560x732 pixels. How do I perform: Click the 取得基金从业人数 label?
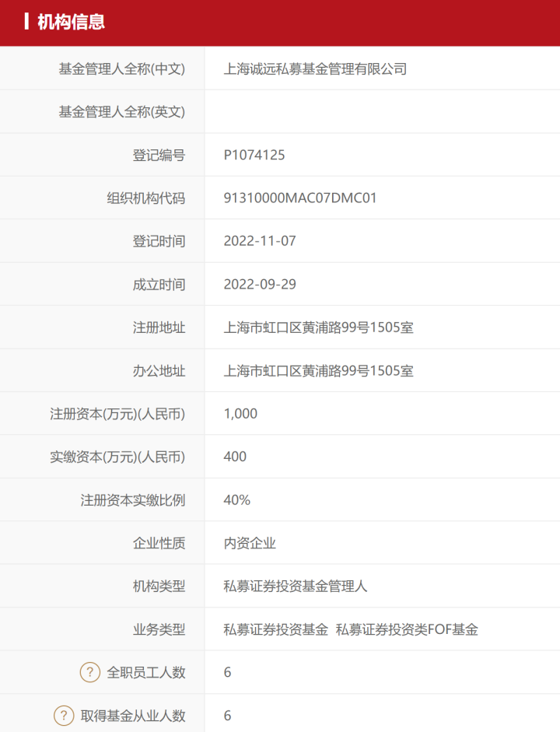(x=133, y=716)
